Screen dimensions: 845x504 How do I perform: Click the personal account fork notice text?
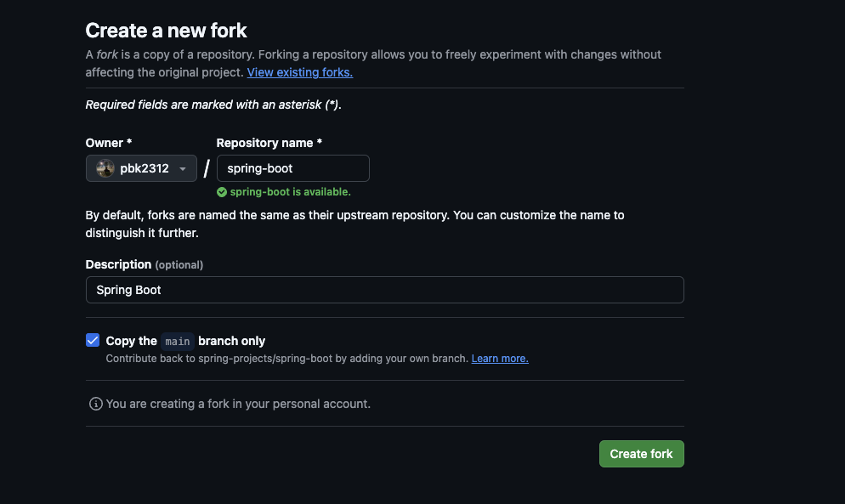coord(238,404)
